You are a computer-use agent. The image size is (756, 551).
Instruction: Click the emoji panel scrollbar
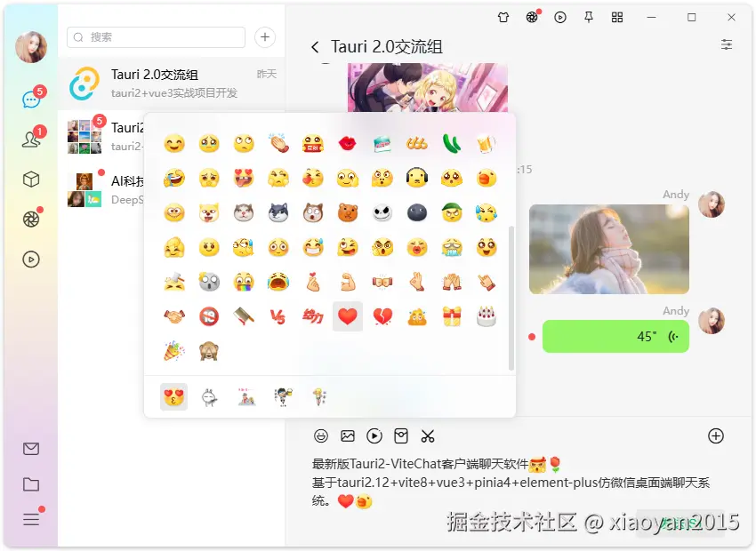coord(511,299)
